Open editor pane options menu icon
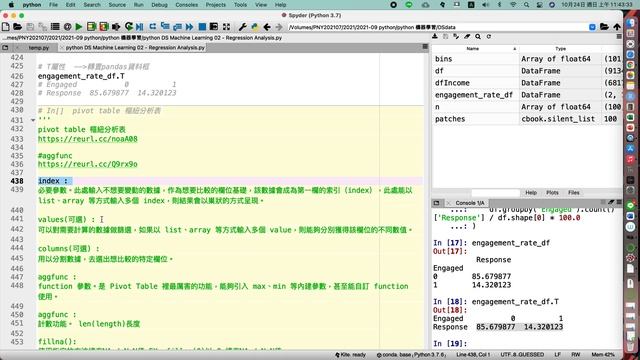640x360 pixels. 425,47
